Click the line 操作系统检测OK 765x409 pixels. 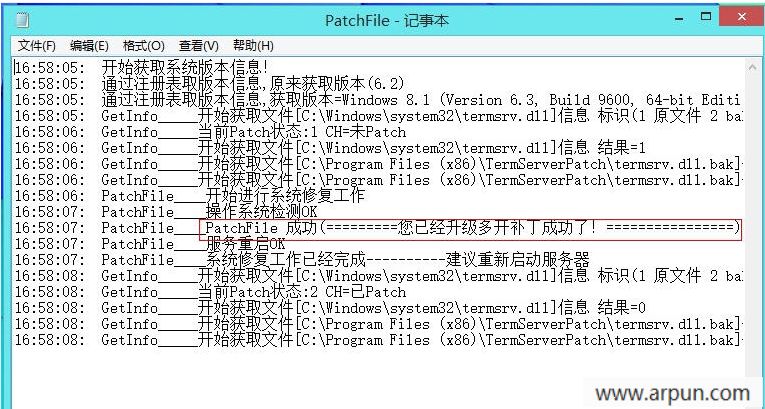166,212
